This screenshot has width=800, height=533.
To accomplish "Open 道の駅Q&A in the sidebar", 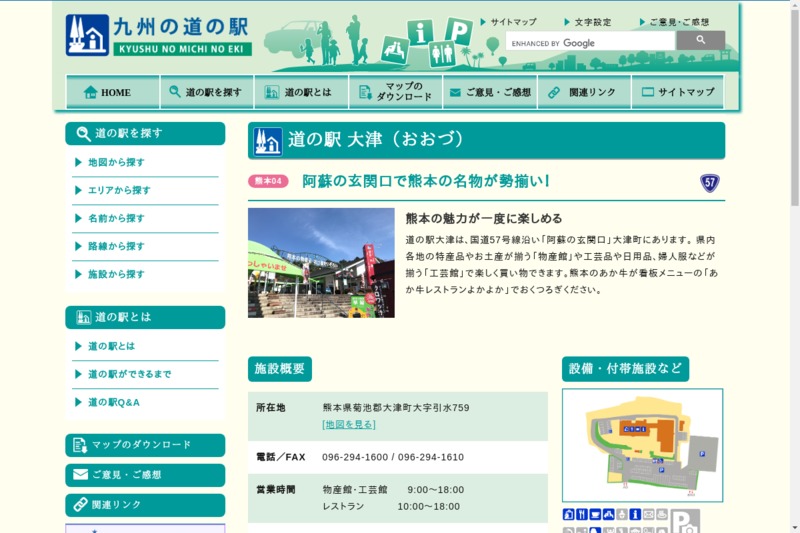I will (114, 402).
